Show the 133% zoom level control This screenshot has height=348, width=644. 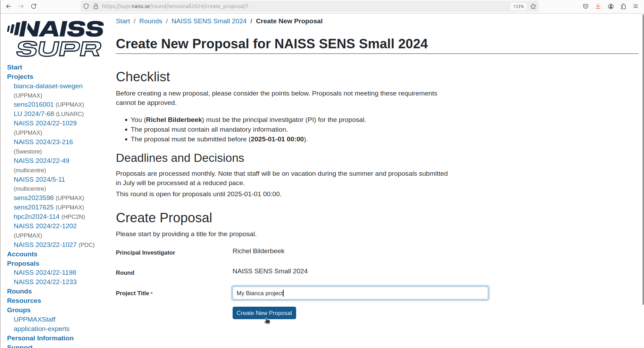pyautogui.click(x=518, y=6)
